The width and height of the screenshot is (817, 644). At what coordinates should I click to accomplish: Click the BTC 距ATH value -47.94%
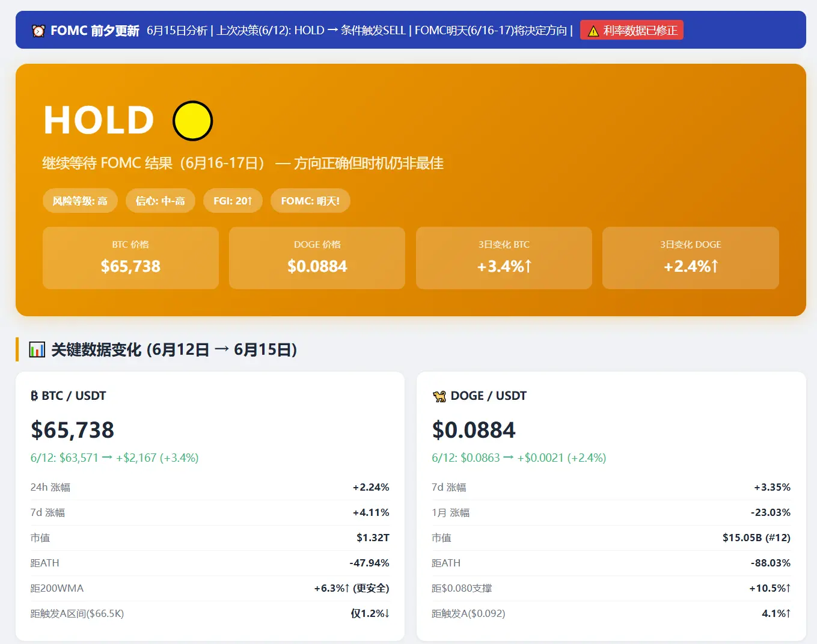click(x=369, y=563)
